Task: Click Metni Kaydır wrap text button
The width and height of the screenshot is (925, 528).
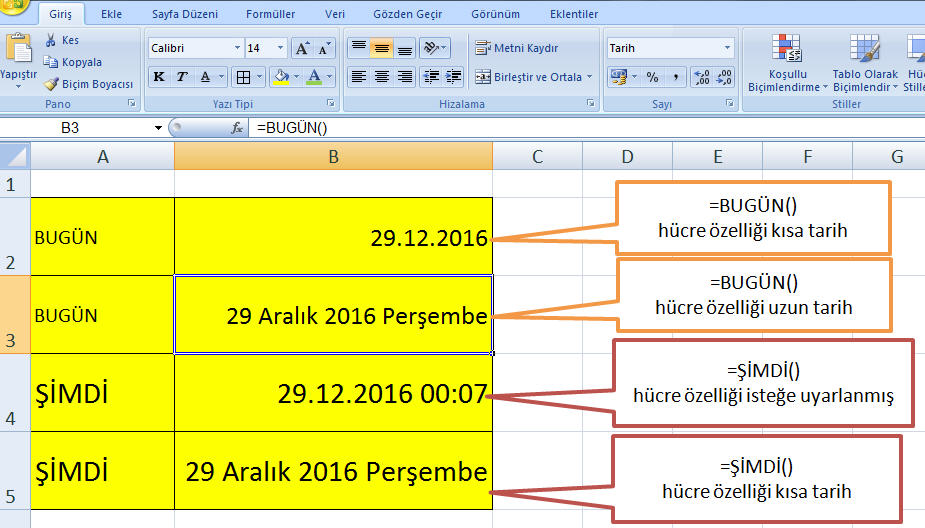Action: point(517,48)
